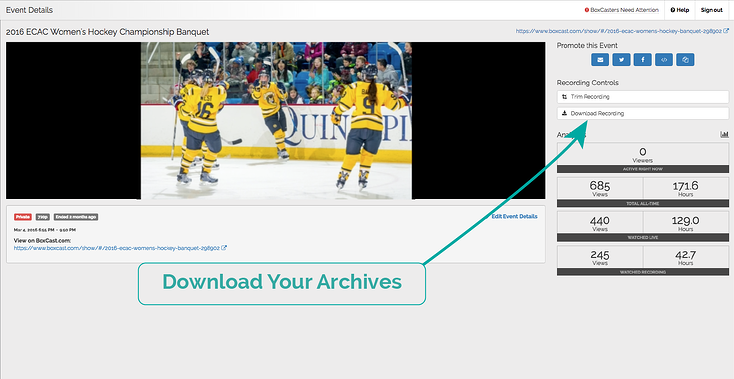Click the last blue Promote icon button
The image size is (734, 379).
point(685,59)
